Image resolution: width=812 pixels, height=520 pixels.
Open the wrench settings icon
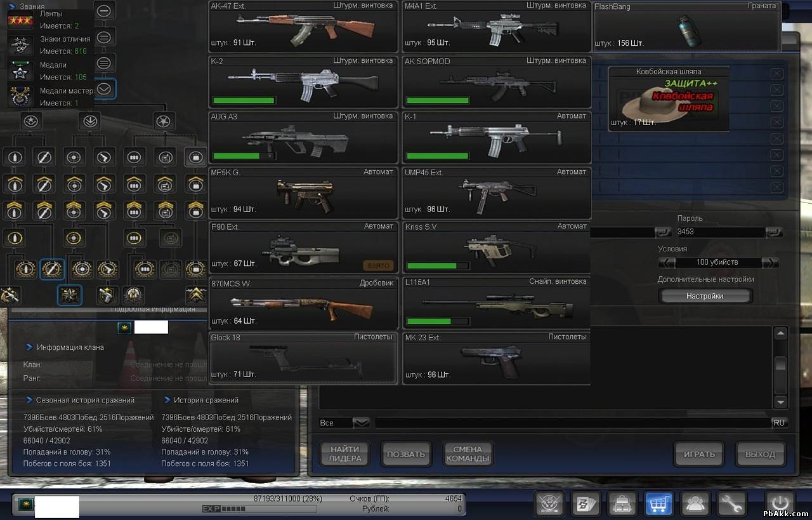(732, 504)
